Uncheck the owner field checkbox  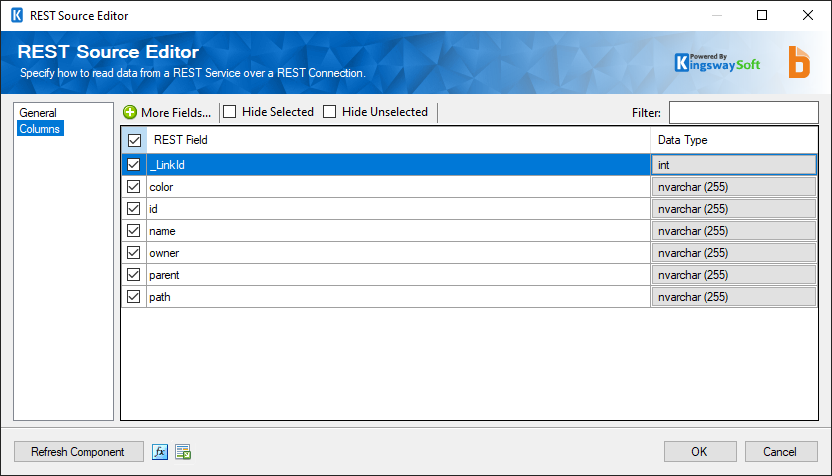click(134, 253)
